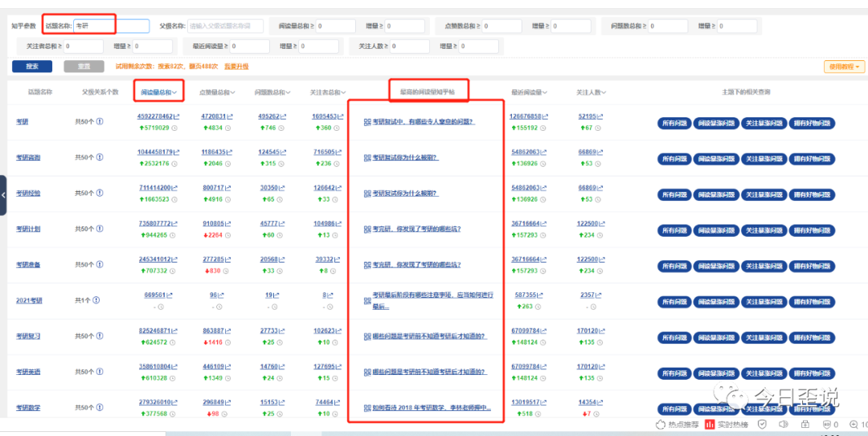Click the zoom magnifier icon in status bar

tap(856, 425)
